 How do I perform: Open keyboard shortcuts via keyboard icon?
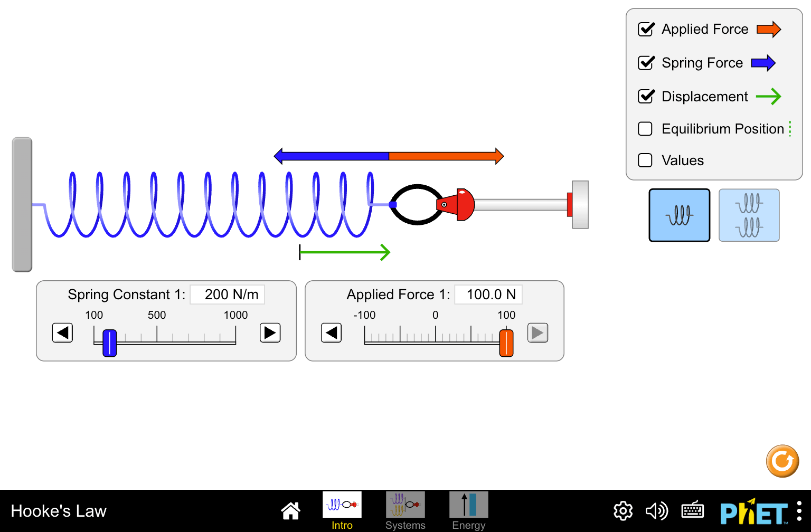tap(692, 510)
